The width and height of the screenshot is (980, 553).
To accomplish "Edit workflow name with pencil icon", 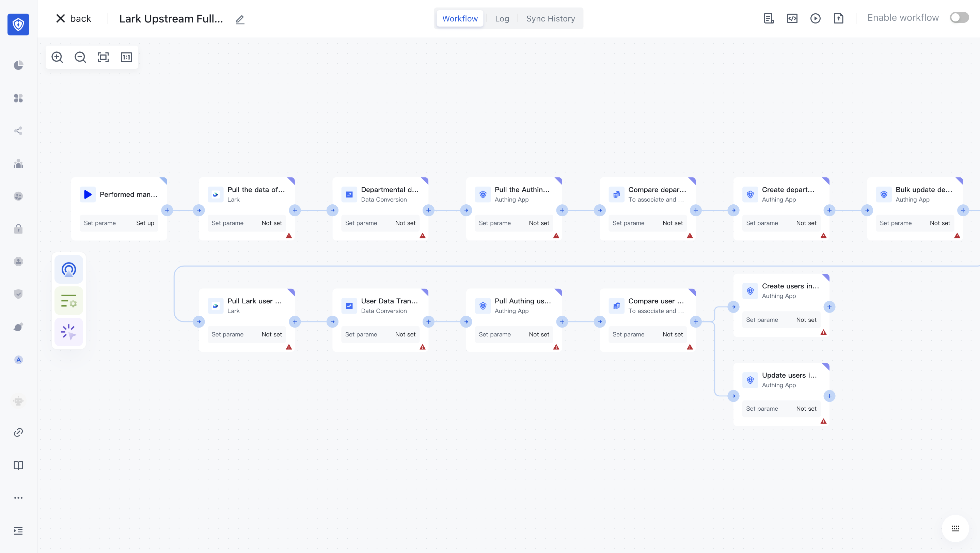I will coord(240,19).
